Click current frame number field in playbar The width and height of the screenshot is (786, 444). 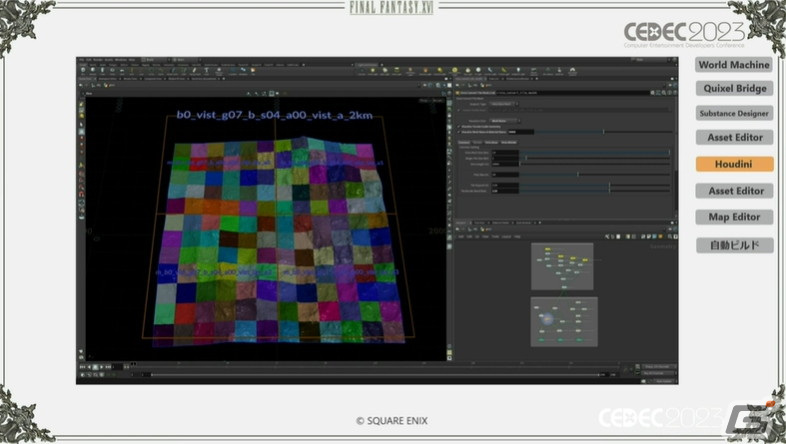click(116, 367)
